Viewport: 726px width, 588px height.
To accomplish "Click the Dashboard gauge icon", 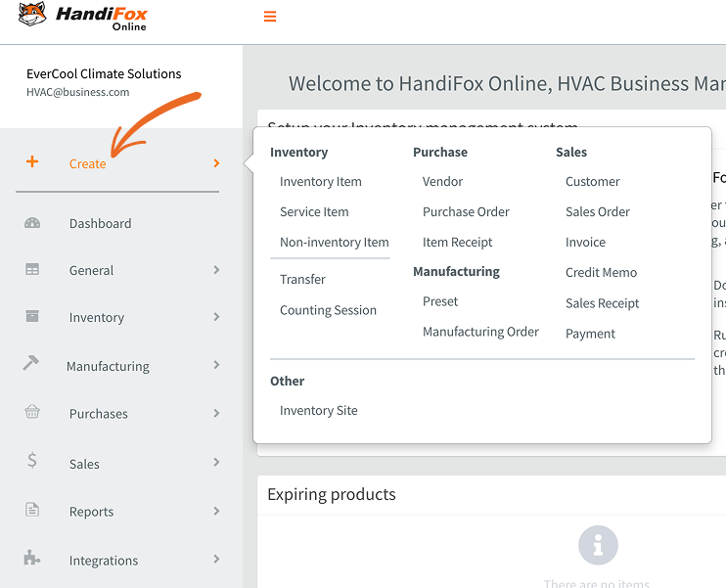I will tap(32, 223).
